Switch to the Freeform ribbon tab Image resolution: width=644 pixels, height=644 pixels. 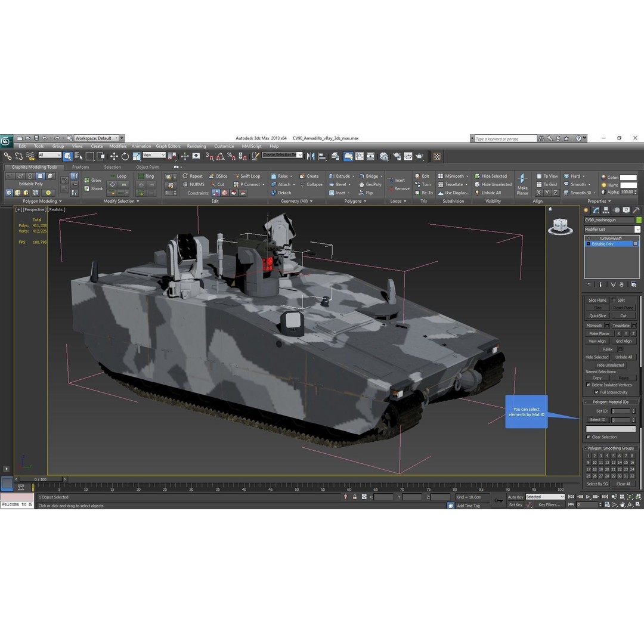tap(81, 167)
